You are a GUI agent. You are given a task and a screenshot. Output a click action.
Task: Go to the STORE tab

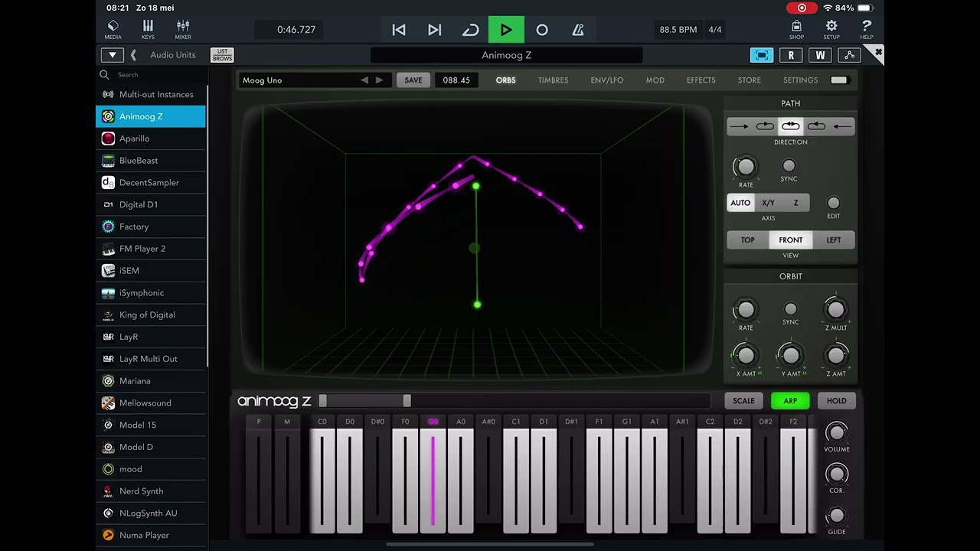coord(750,80)
